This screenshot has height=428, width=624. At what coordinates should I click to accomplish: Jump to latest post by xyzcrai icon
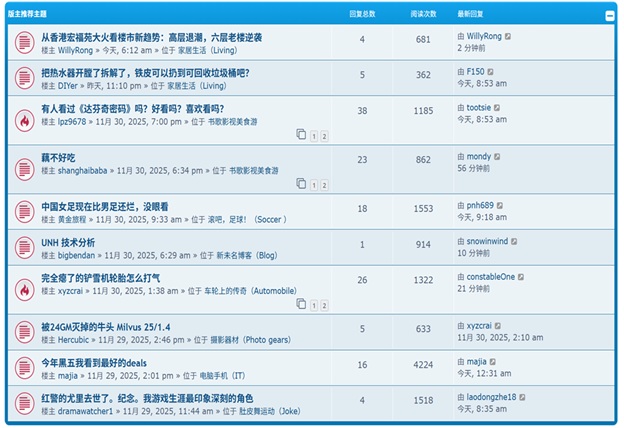(x=498, y=326)
